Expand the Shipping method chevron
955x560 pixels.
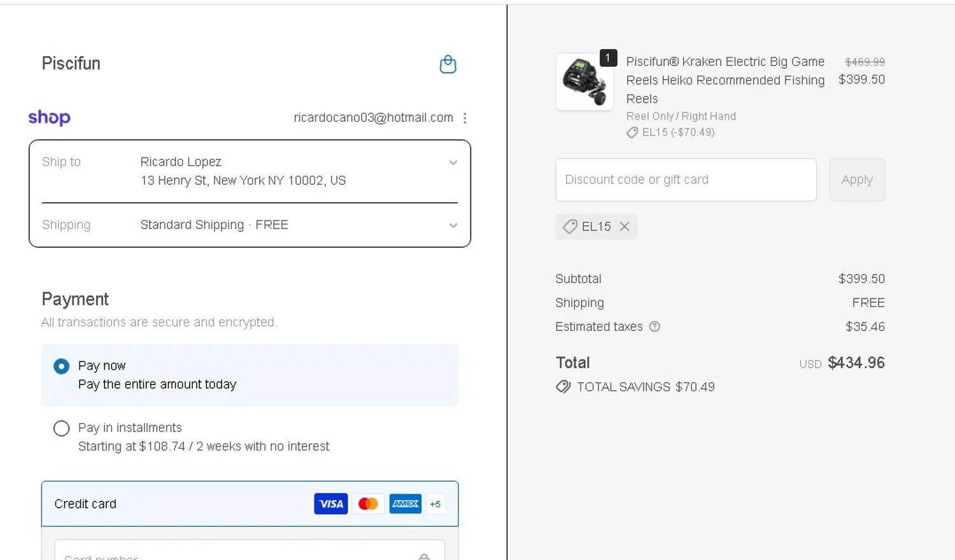453,225
